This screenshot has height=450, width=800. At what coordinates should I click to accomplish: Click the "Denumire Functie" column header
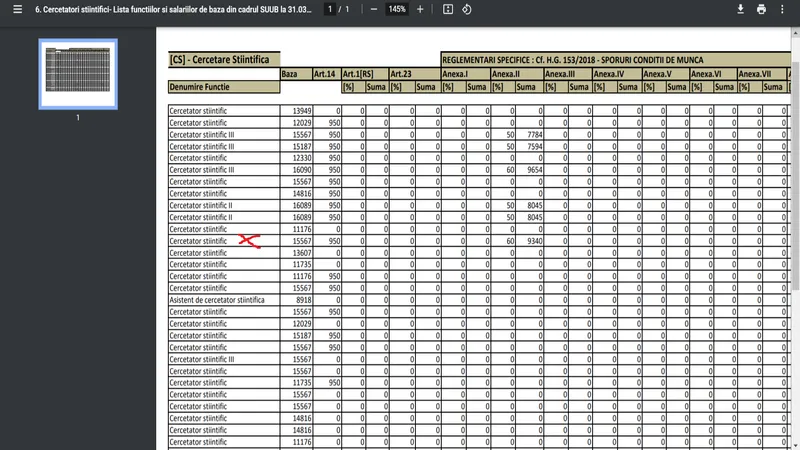[199, 87]
